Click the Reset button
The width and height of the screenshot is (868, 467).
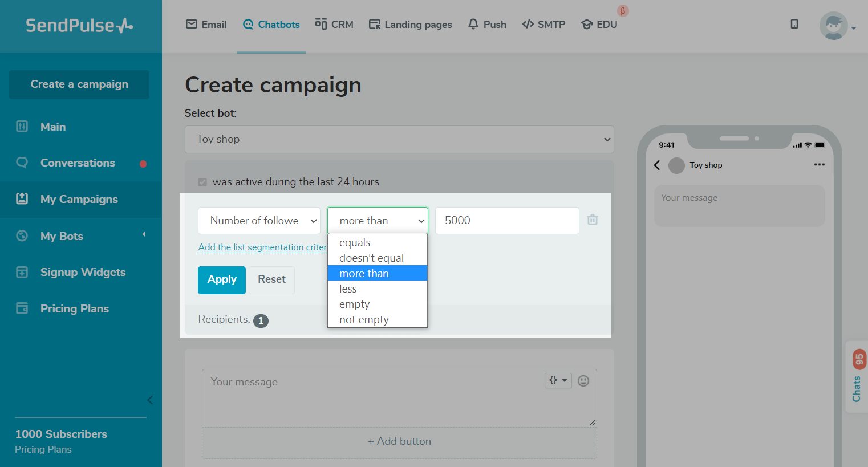(x=271, y=280)
